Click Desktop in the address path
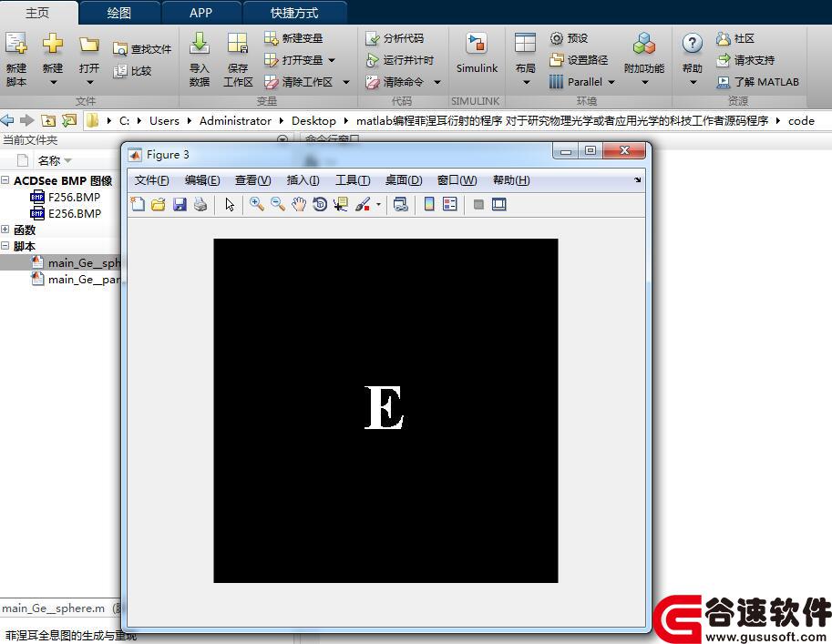 (313, 121)
